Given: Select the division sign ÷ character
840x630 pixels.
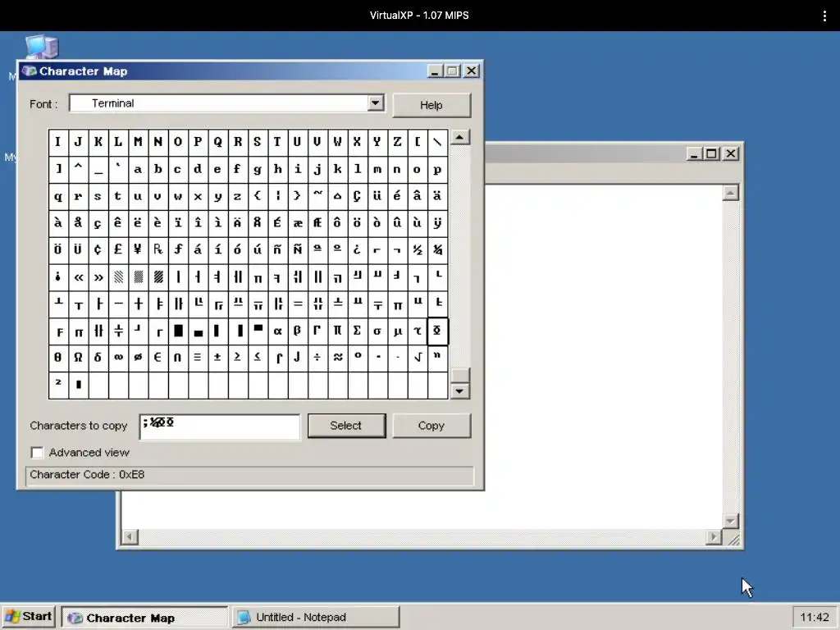Looking at the screenshot, I should (x=317, y=358).
